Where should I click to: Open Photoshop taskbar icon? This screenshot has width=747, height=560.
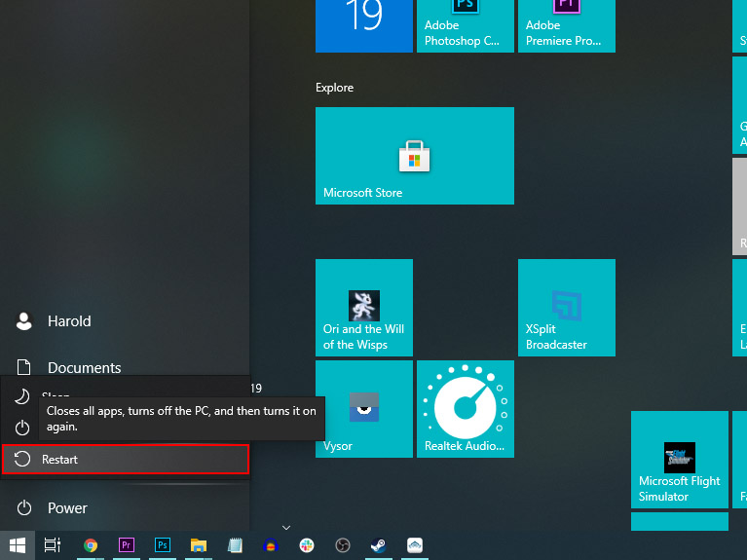(x=163, y=545)
